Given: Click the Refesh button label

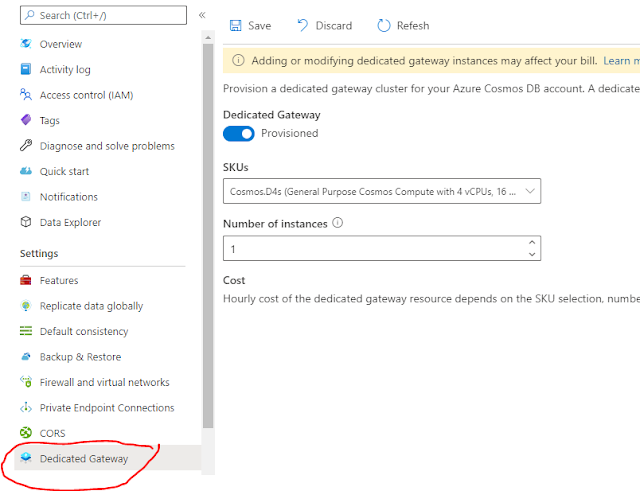Looking at the screenshot, I should (x=413, y=26).
